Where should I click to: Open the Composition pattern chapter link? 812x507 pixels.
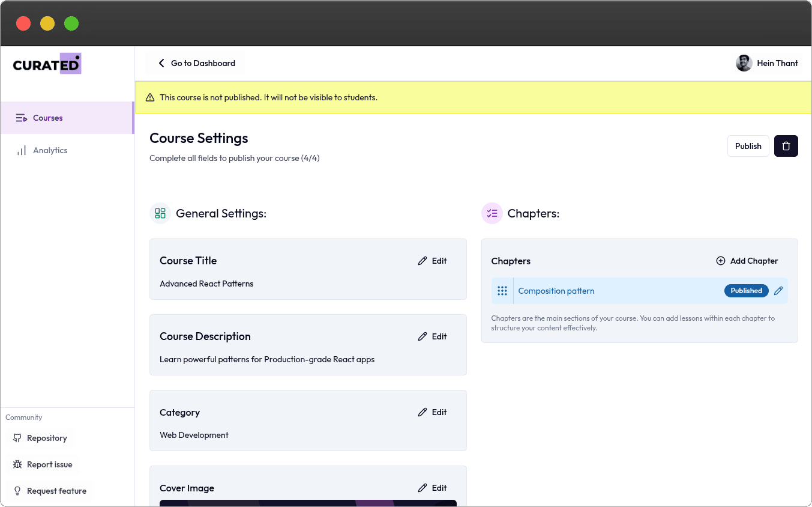[x=556, y=290]
